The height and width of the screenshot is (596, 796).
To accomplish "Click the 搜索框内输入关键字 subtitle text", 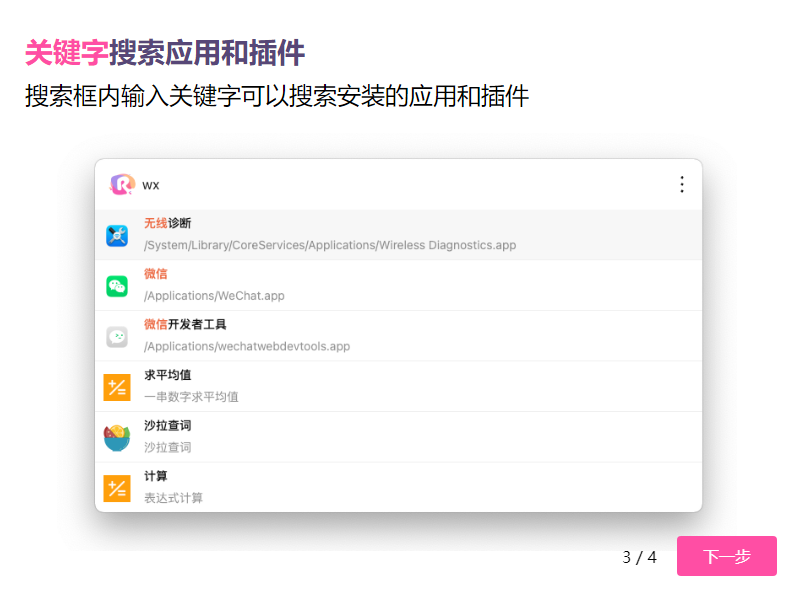I will click(x=277, y=96).
